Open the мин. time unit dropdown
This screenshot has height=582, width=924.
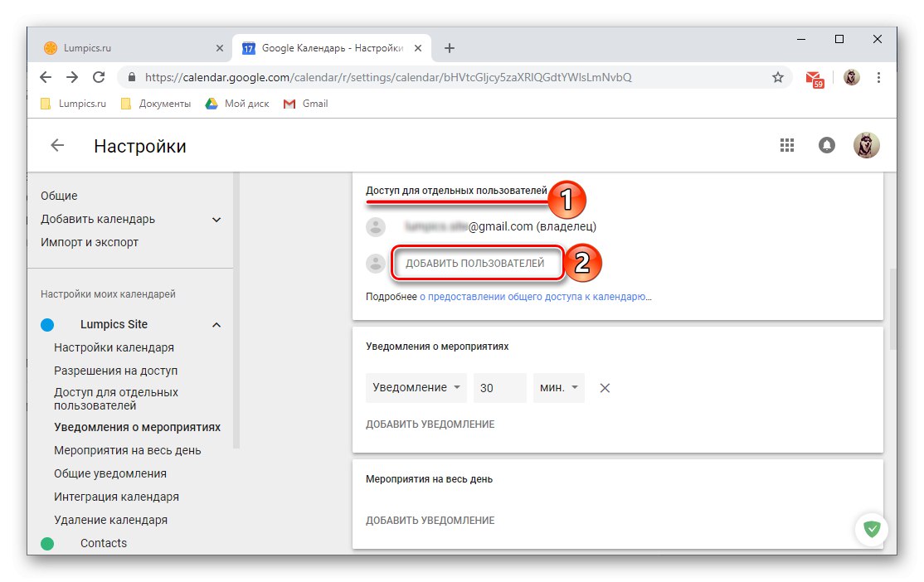(x=558, y=387)
